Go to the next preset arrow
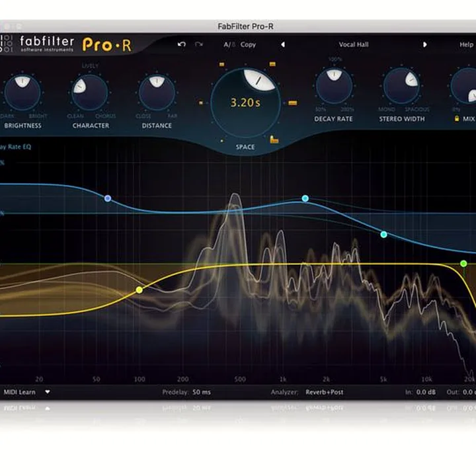Viewport: 476px width, 476px height. pyautogui.click(x=424, y=45)
